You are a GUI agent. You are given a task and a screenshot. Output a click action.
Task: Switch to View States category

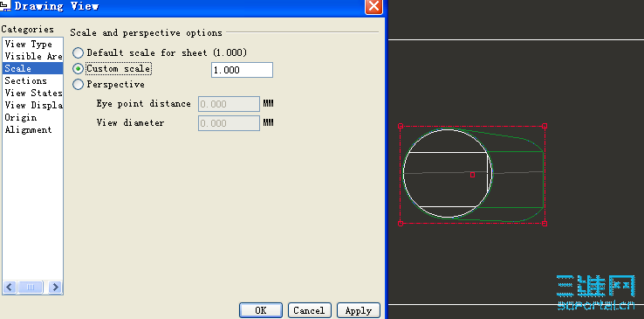32,93
